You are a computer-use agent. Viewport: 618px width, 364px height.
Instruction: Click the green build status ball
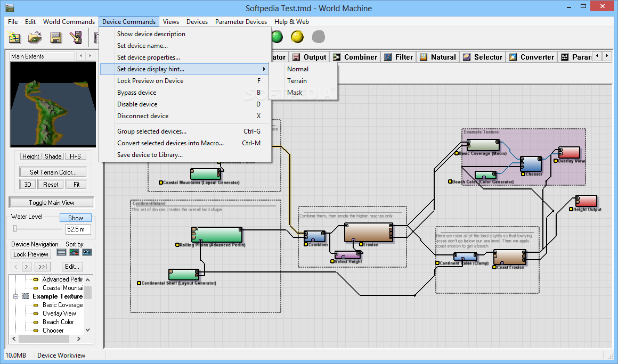tap(277, 37)
